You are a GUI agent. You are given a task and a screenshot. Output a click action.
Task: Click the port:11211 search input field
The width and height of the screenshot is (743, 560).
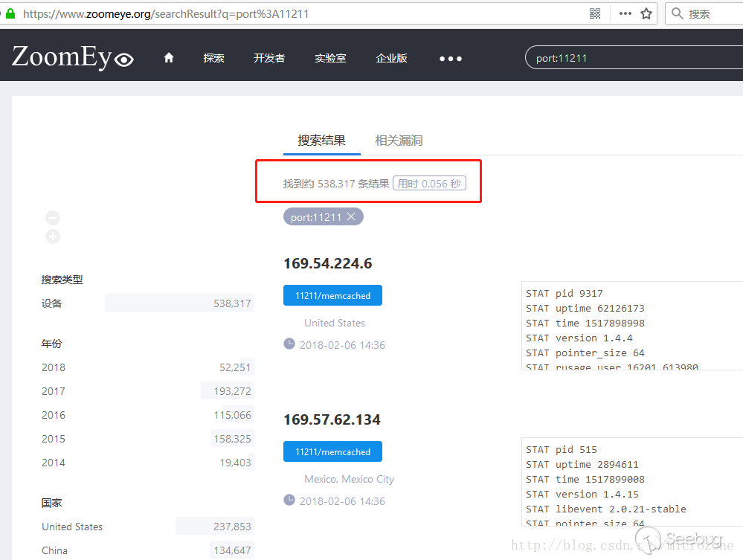click(x=634, y=58)
